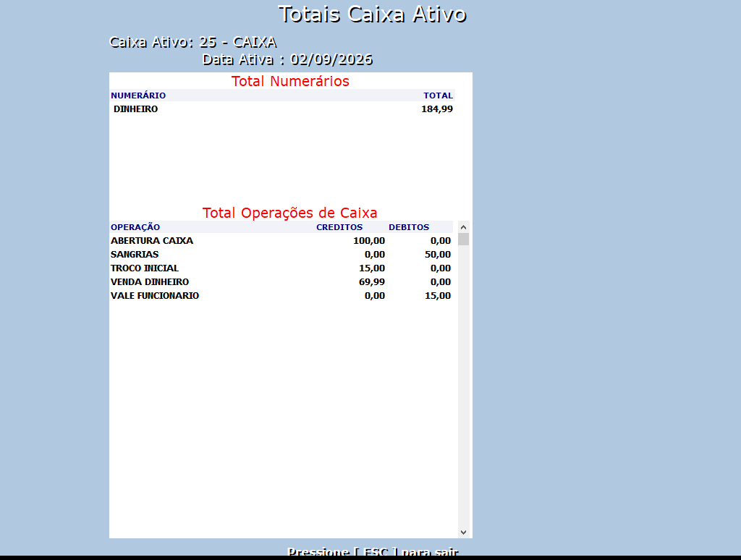
Task: Select the TROCO INICIAL operation row
Action: click(281, 268)
